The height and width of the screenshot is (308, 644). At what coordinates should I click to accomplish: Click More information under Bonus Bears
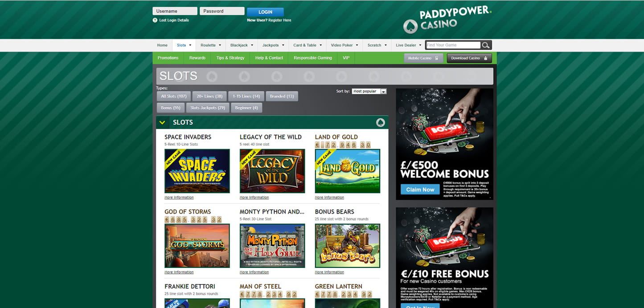(330, 272)
